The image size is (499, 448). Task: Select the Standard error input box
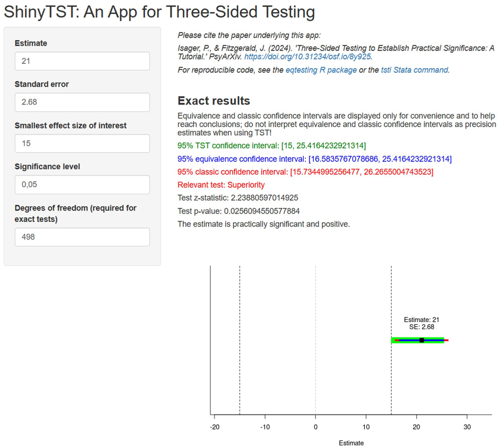(82, 102)
